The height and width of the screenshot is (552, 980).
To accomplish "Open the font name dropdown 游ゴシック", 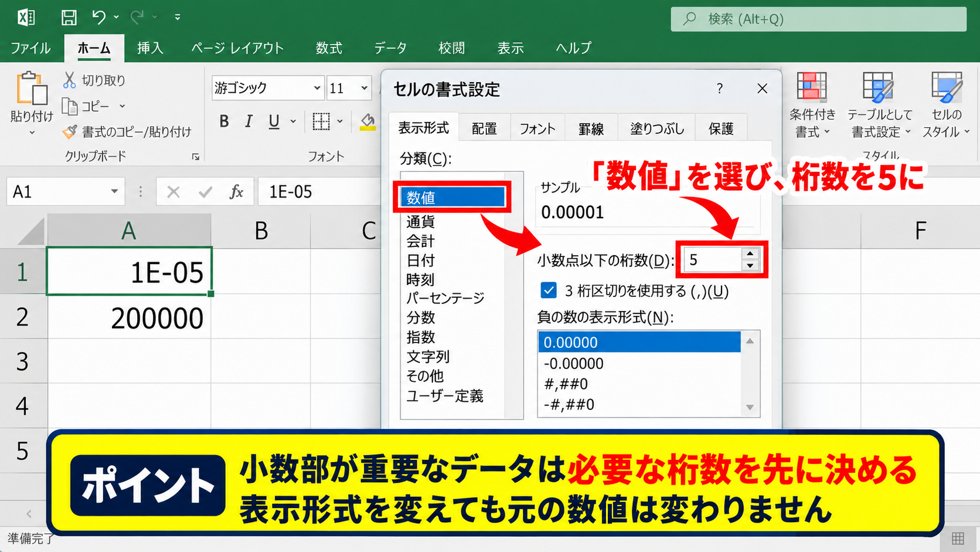I will [x=317, y=88].
